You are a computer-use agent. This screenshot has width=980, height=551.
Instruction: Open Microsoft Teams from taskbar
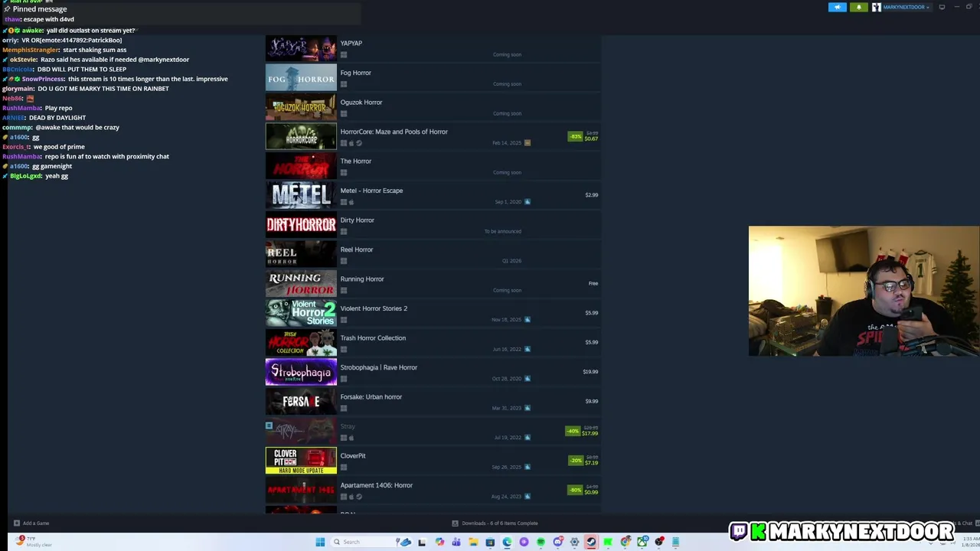(456, 542)
